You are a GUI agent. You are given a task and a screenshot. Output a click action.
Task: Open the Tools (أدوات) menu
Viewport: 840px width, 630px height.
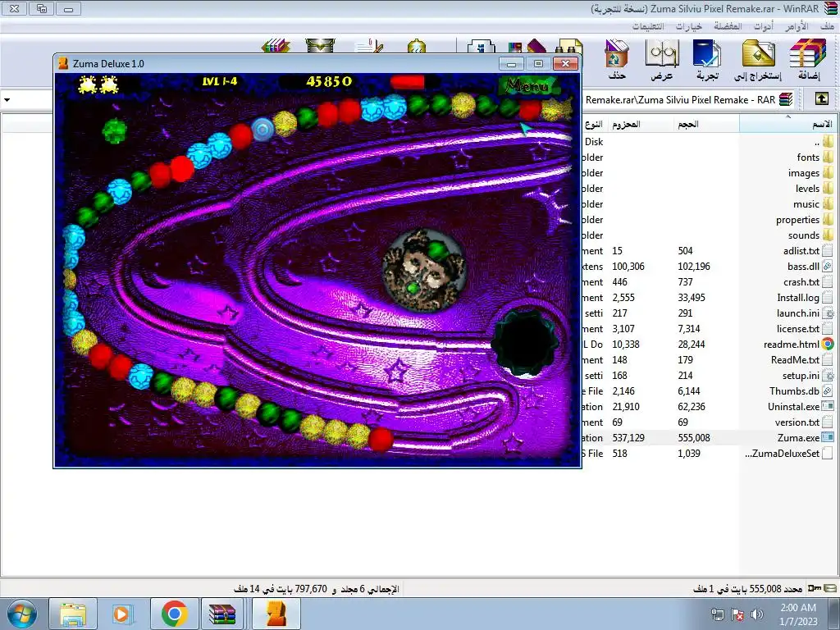point(764,25)
